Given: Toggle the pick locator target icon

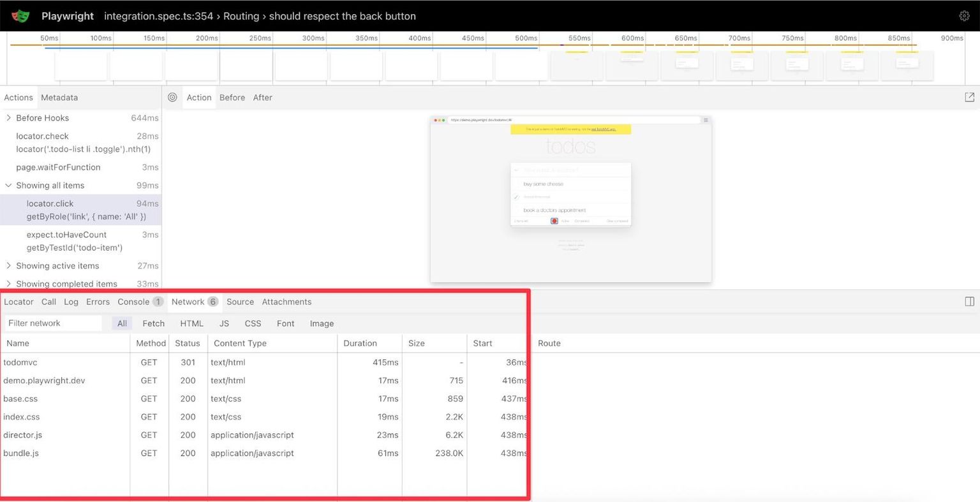Looking at the screenshot, I should [172, 98].
